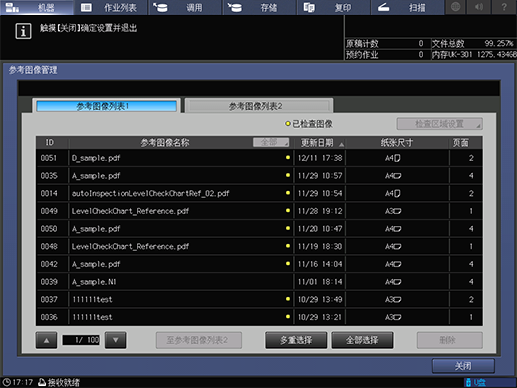Select row 0035 A_sample.pdf
The height and width of the screenshot is (388, 517).
[259, 176]
